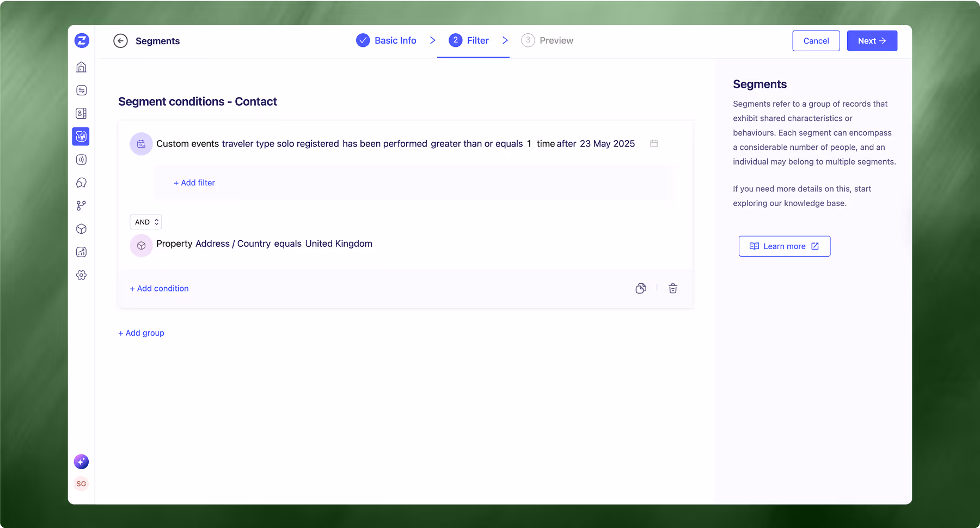
Task: Change the 'after' time operator
Action: 566,144
